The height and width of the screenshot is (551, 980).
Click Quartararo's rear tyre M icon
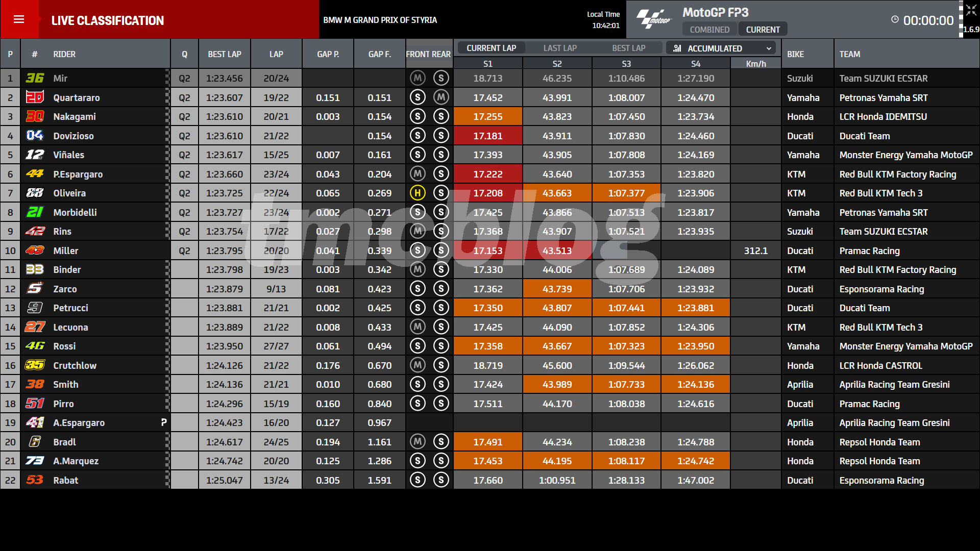coord(441,97)
